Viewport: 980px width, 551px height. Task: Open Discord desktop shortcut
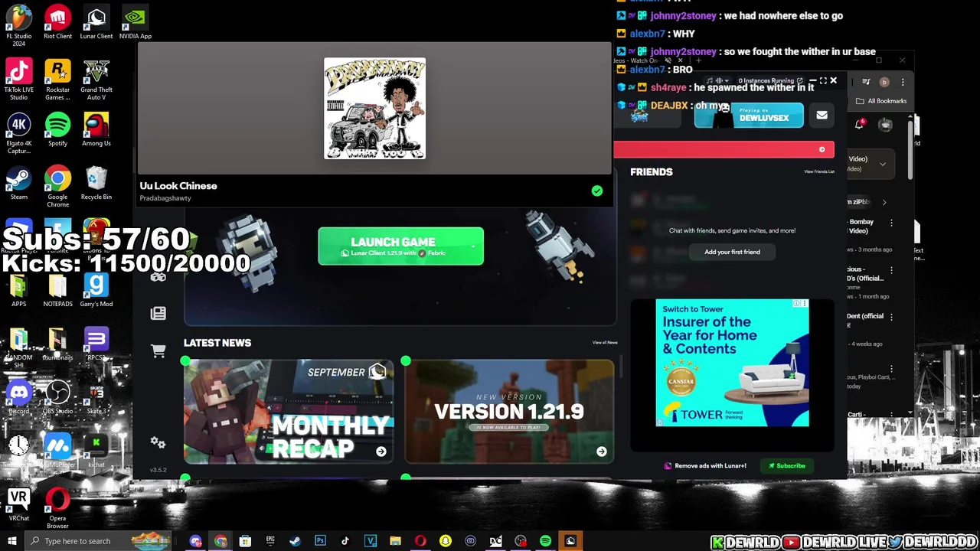[19, 397]
